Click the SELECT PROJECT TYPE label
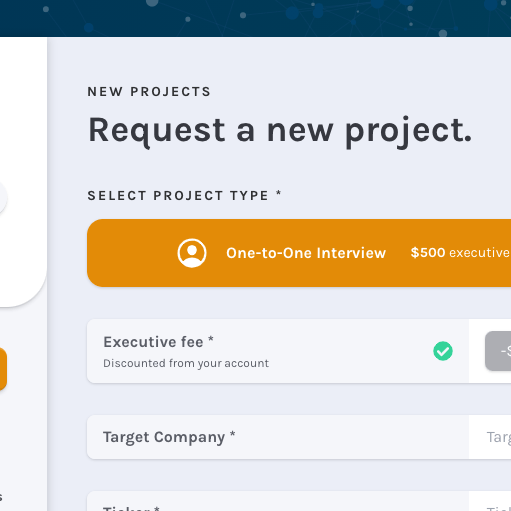Viewport: 511px width, 511px height. 185,196
